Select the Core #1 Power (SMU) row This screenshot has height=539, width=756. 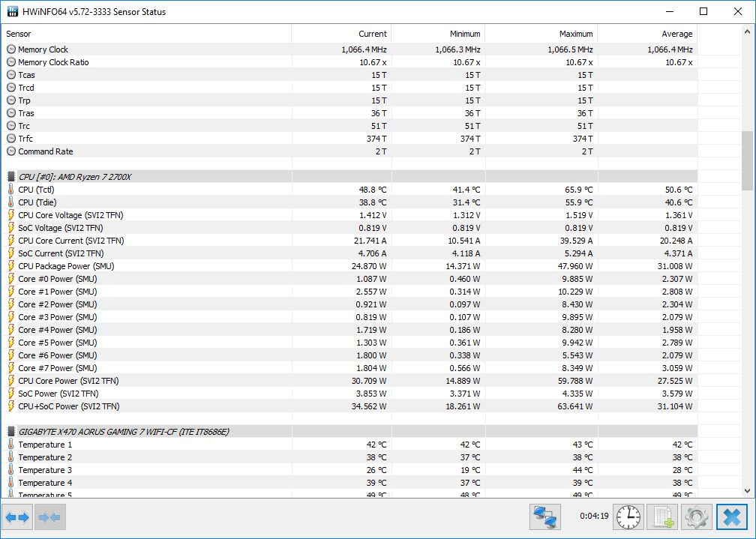coord(349,292)
